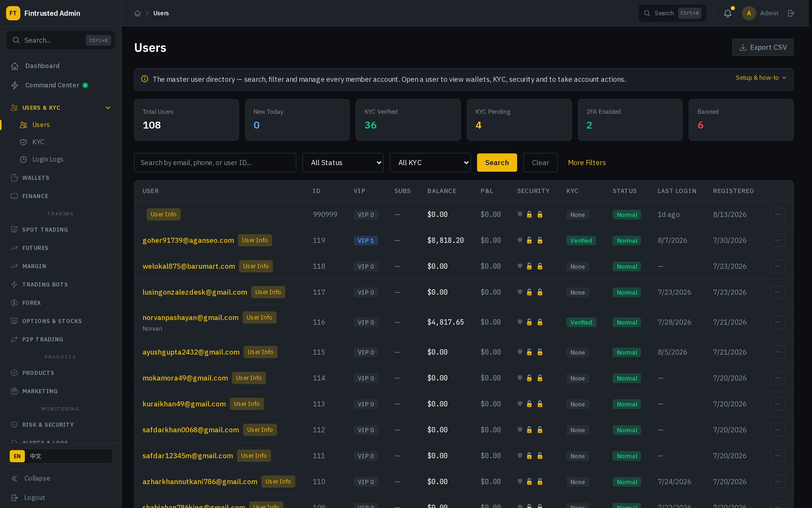Click the Balance column header
812x508 pixels.
coord(442,191)
